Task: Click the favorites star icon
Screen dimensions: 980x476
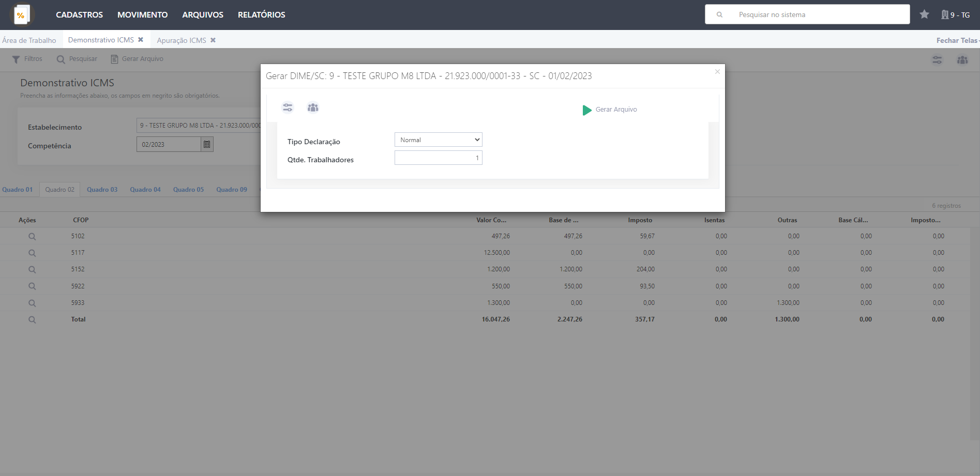Action: pyautogui.click(x=924, y=14)
